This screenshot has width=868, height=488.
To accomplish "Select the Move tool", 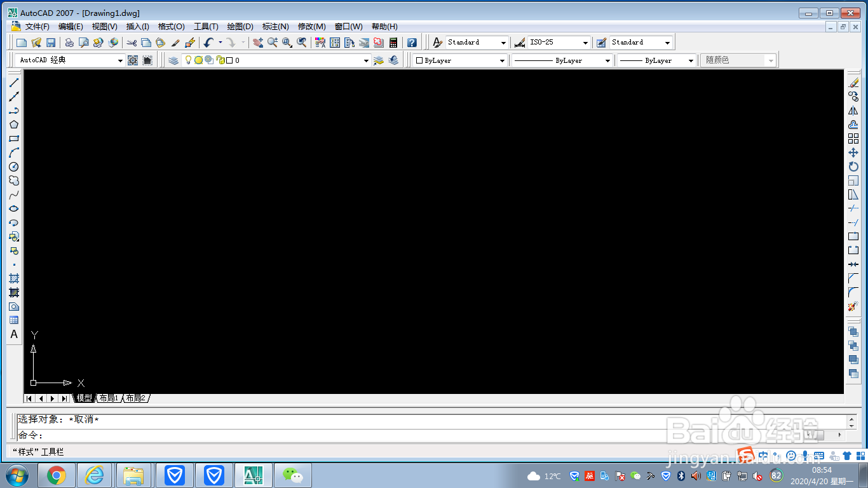I will pos(853,152).
